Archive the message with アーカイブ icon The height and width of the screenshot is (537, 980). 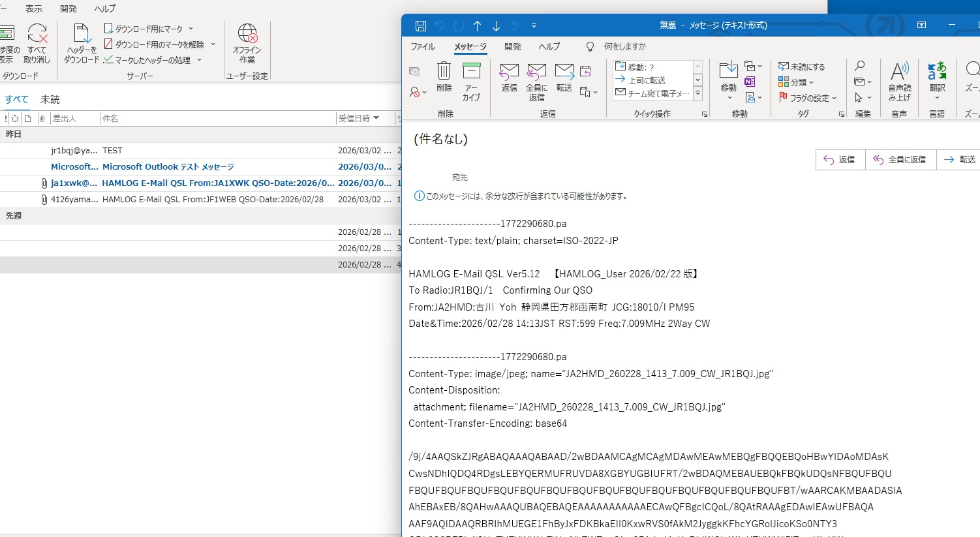pyautogui.click(x=471, y=72)
